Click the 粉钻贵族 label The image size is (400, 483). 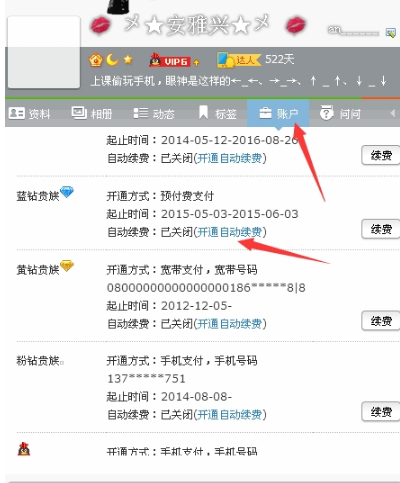[38, 361]
